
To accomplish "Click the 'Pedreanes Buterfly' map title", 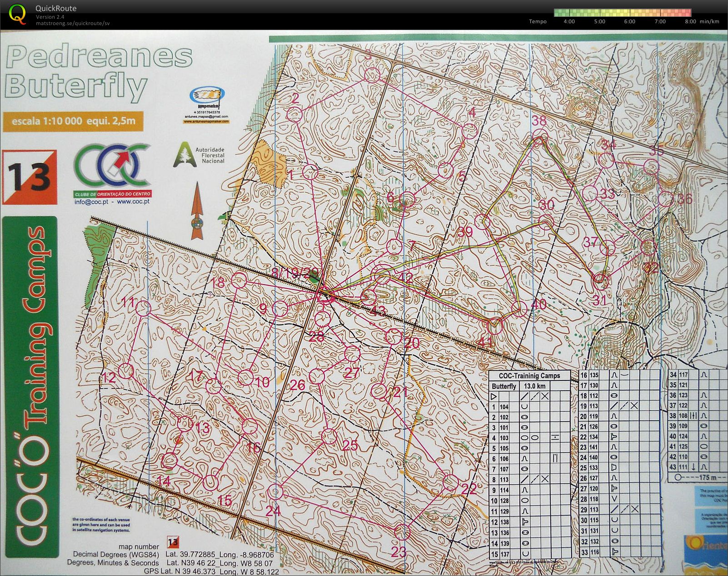I will click(x=99, y=72).
